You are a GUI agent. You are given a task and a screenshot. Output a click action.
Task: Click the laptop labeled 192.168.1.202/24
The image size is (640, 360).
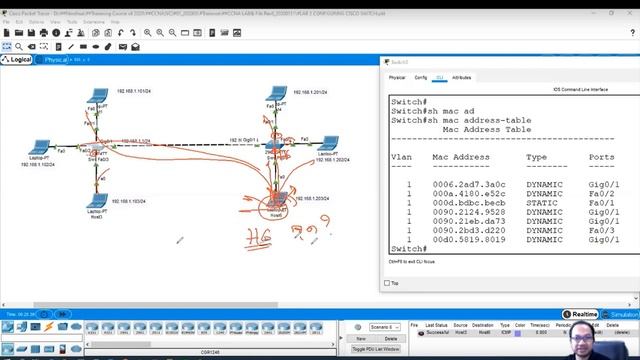329,144
